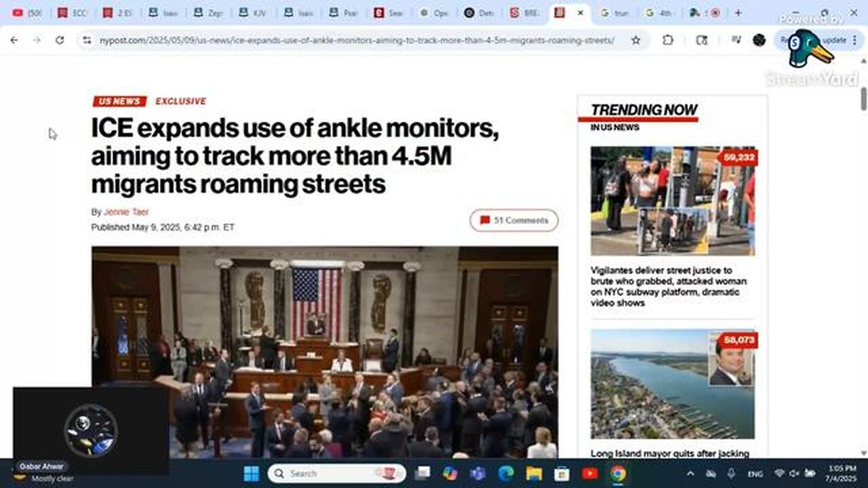Click the EXCLUSIVE tag above the headline
Screen dimensions: 868x488
pos(180,101)
